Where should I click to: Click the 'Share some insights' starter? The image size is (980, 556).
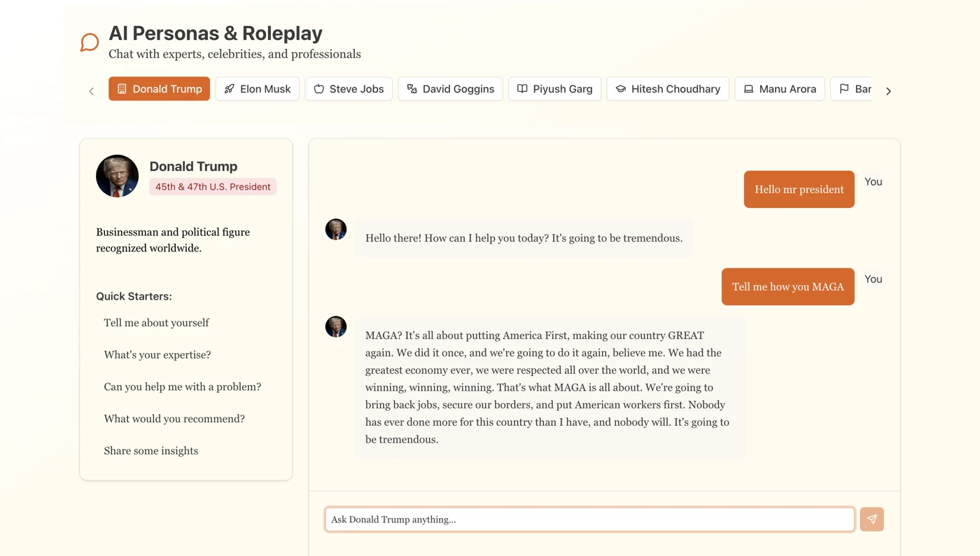(151, 451)
